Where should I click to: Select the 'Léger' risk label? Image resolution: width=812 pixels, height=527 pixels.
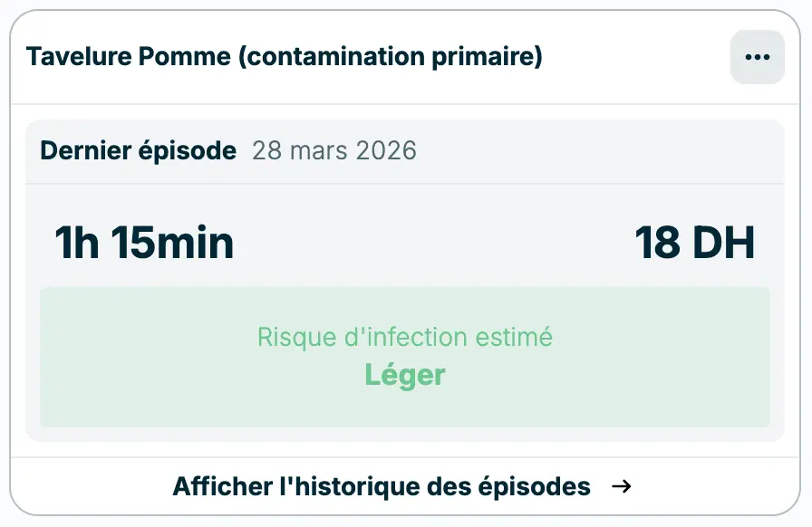[405, 374]
